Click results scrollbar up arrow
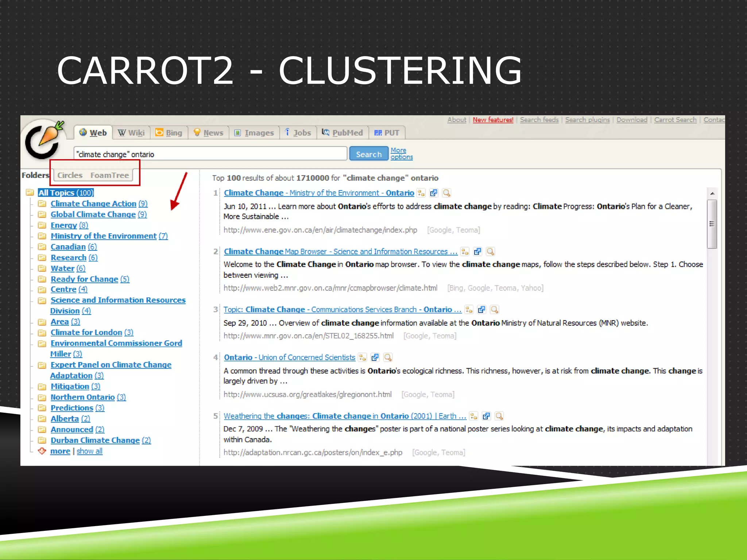 click(712, 194)
